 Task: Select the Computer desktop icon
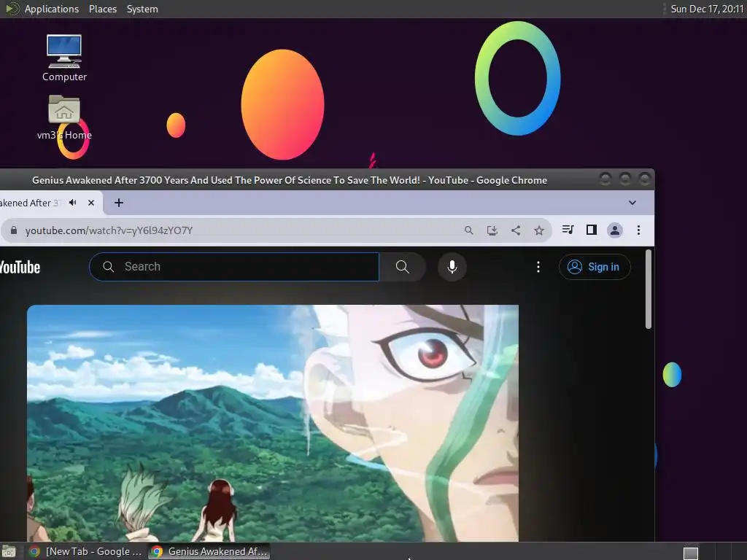[x=64, y=58]
